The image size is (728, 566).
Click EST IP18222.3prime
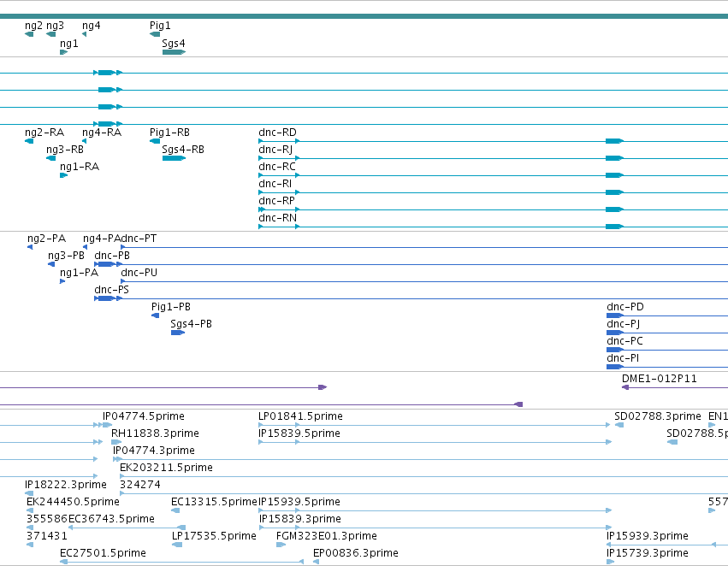[66, 486]
